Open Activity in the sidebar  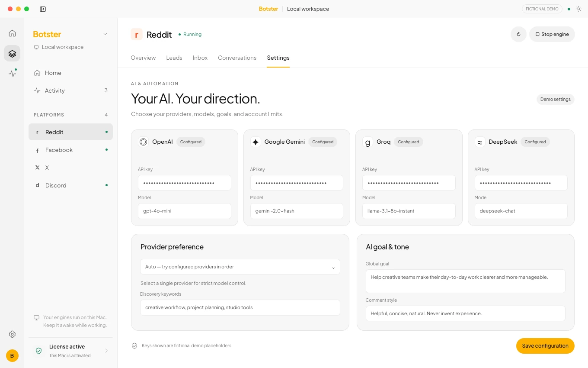70,90
